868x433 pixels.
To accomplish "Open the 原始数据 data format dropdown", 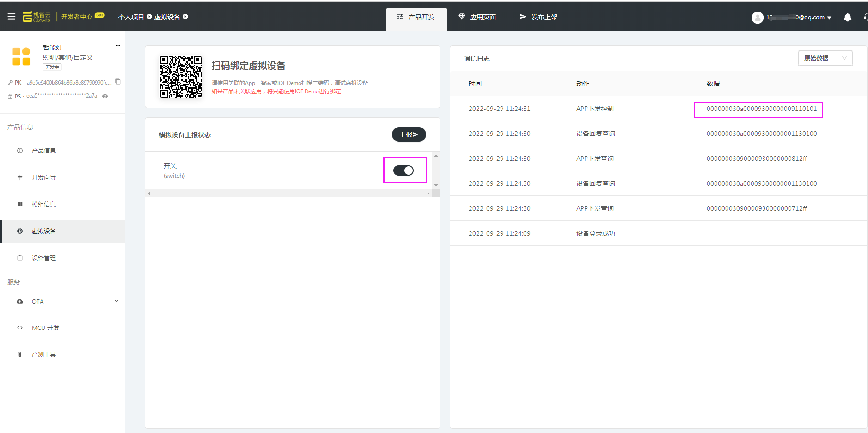I will (825, 58).
